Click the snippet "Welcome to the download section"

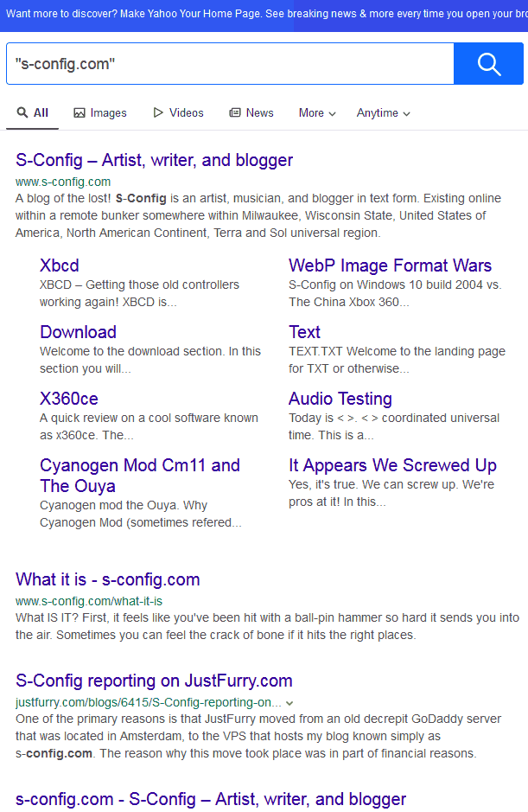tap(132, 351)
